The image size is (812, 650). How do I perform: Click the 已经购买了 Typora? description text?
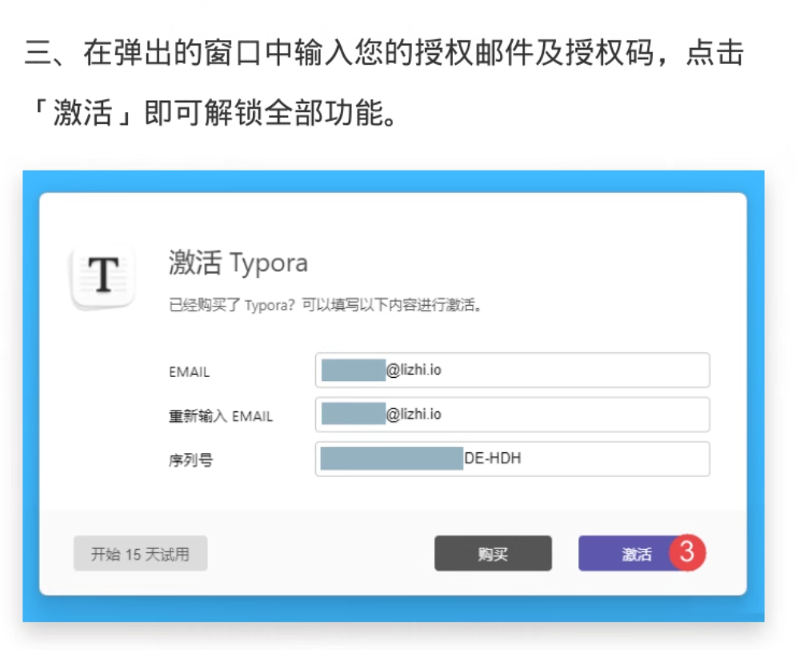(x=326, y=305)
